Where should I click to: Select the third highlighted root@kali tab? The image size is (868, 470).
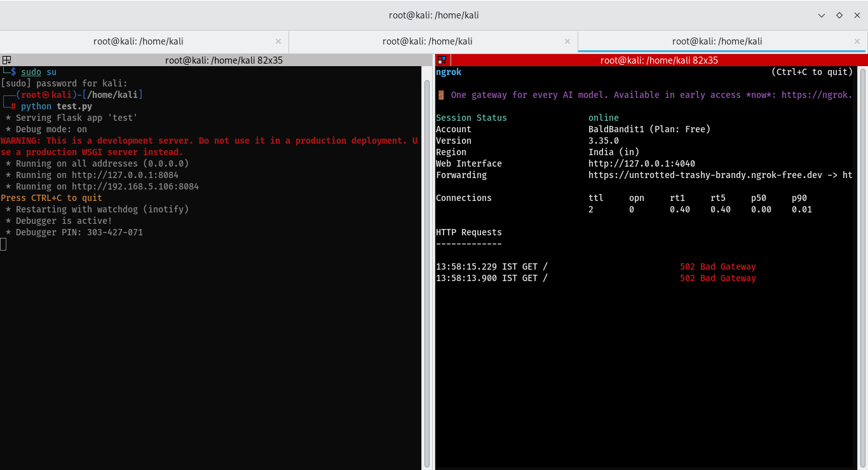pyautogui.click(x=717, y=41)
